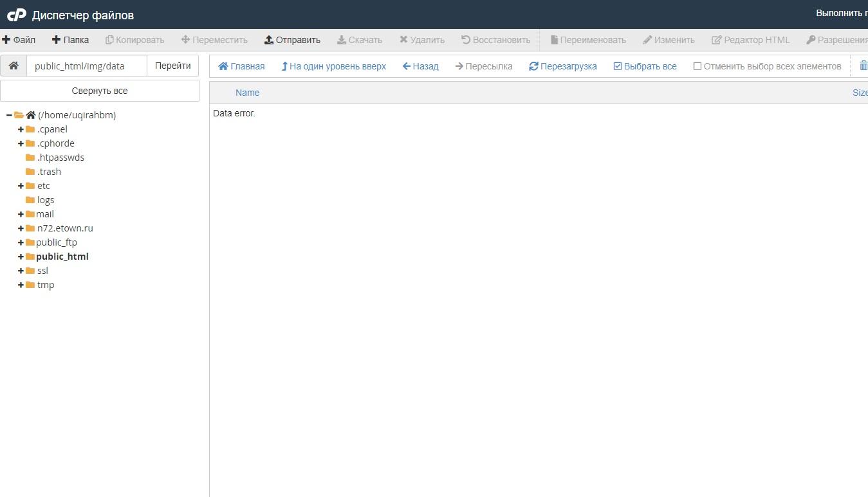The height and width of the screenshot is (497, 868).
Task: Collapse the /home/uqirahbm root node
Action: tap(9, 115)
